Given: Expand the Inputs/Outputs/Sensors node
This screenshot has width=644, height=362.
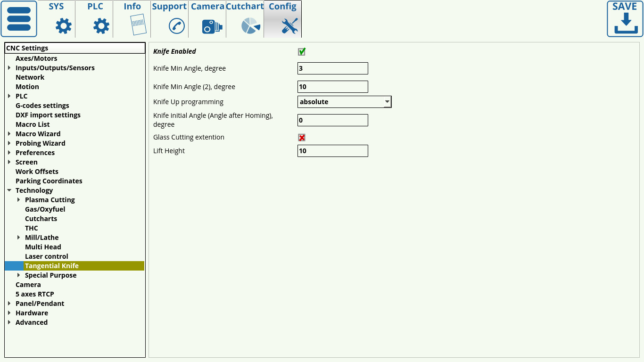Looking at the screenshot, I should [x=9, y=68].
